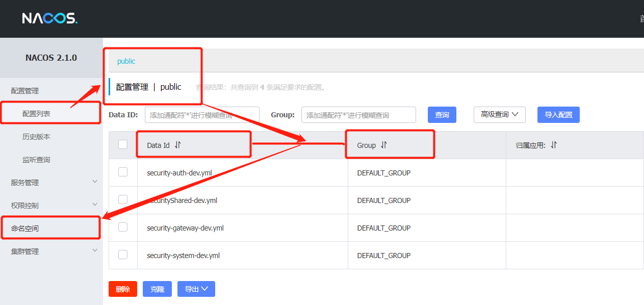Select the public namespace link
Viewport: 644px width, 305px height.
[126, 61]
